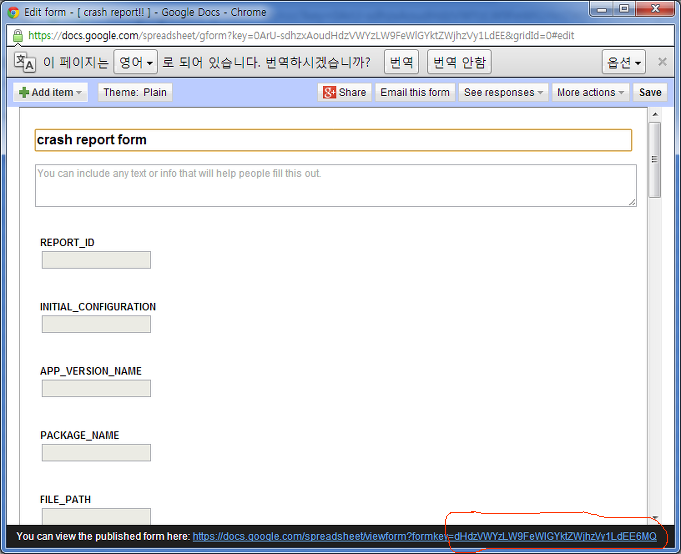This screenshot has height=554, width=681.
Task: Click the INITIAL_CONFIGURATION input field
Action: tap(96, 324)
